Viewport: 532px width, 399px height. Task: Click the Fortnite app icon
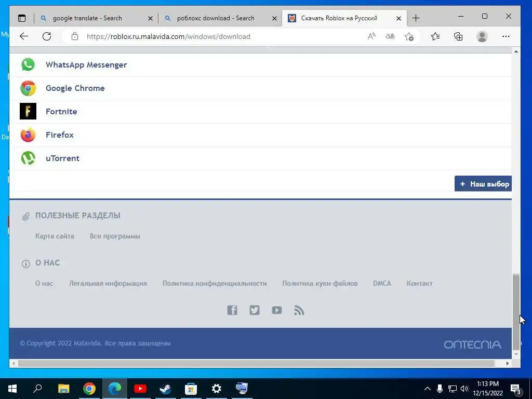(x=28, y=111)
